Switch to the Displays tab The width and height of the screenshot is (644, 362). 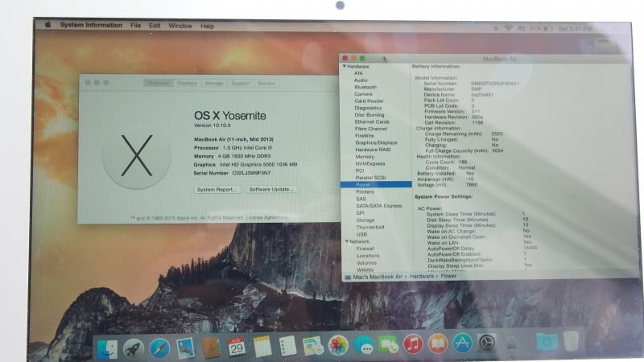tap(187, 83)
